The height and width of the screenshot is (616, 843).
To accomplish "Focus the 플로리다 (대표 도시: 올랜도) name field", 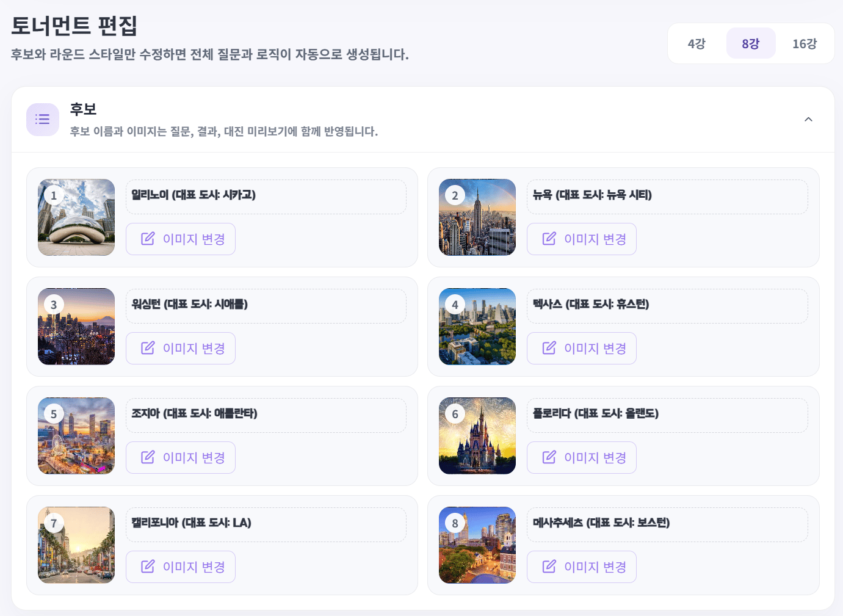I will click(667, 415).
